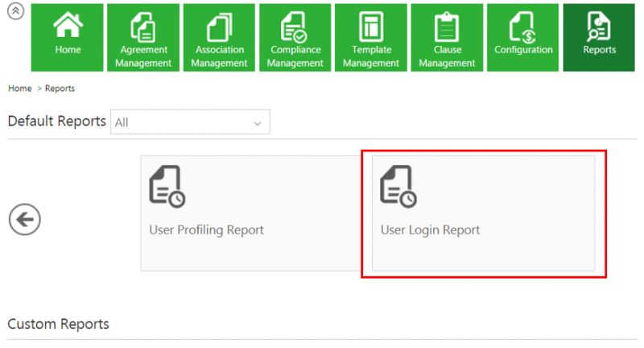Open the User Login Report title
This screenshot has width=644, height=348.
tap(430, 230)
